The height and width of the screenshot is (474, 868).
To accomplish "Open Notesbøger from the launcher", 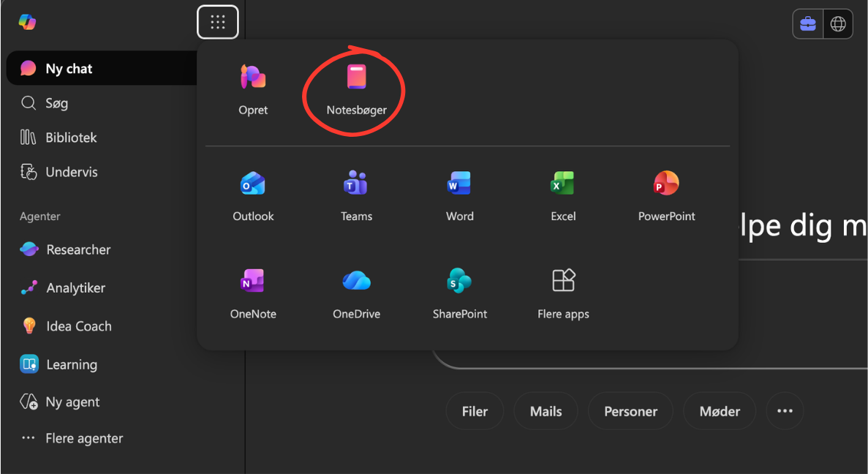I will [x=357, y=90].
